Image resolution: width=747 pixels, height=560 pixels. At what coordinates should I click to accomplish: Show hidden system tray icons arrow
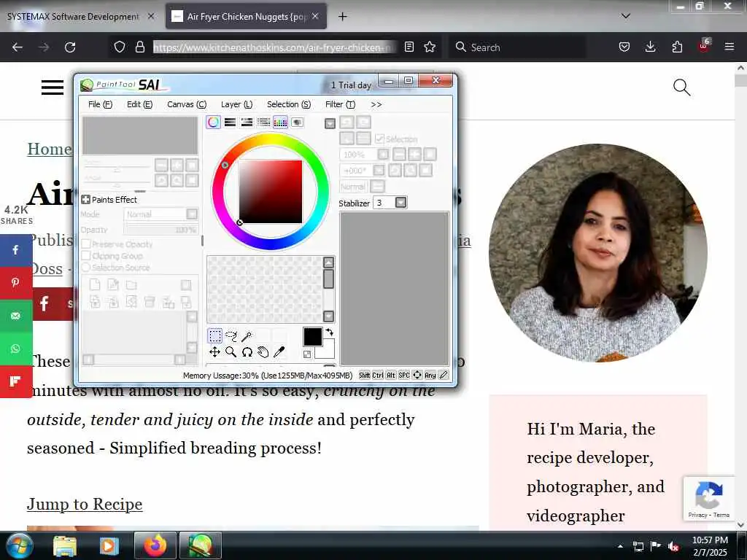[620, 546]
